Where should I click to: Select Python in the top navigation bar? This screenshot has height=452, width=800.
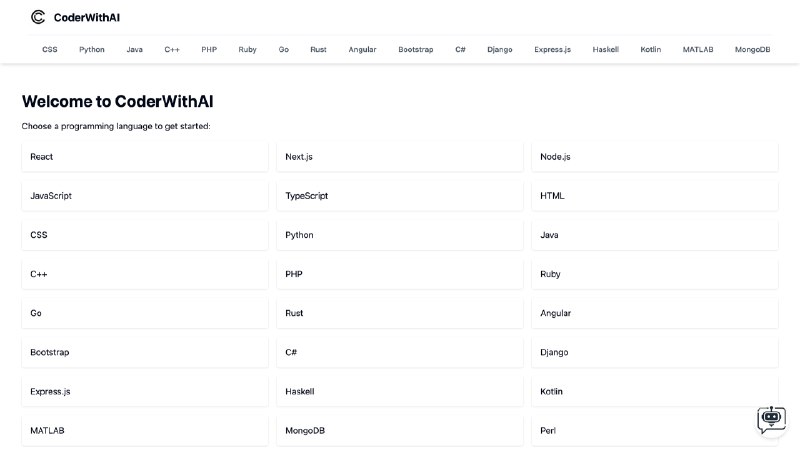(92, 49)
